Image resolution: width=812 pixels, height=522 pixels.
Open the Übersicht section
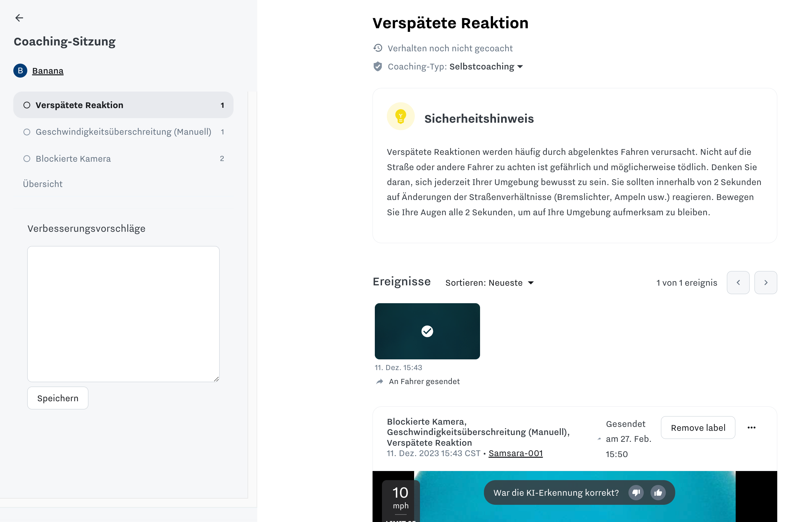pos(43,184)
